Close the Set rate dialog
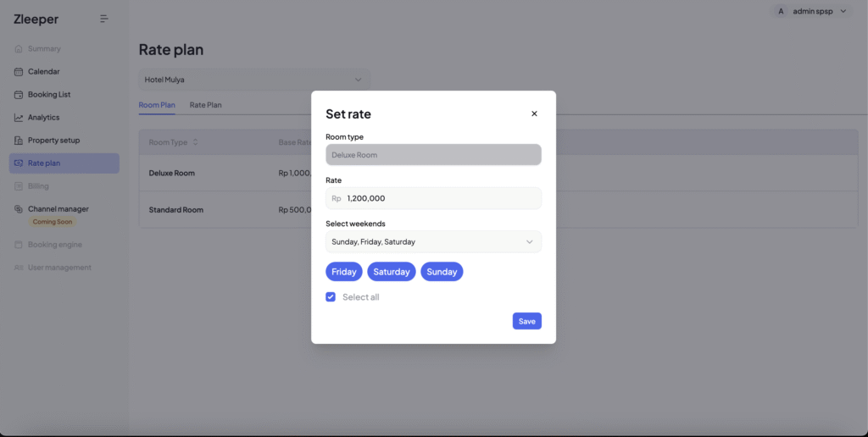 pyautogui.click(x=534, y=113)
